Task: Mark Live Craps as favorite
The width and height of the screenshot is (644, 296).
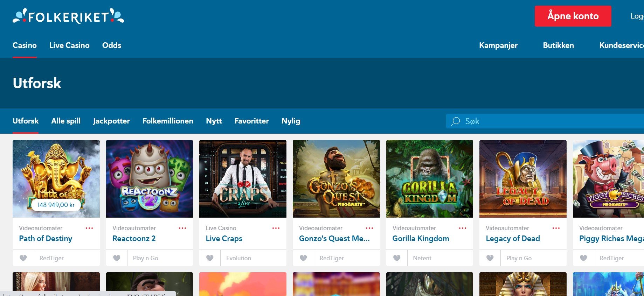Action: (x=210, y=258)
